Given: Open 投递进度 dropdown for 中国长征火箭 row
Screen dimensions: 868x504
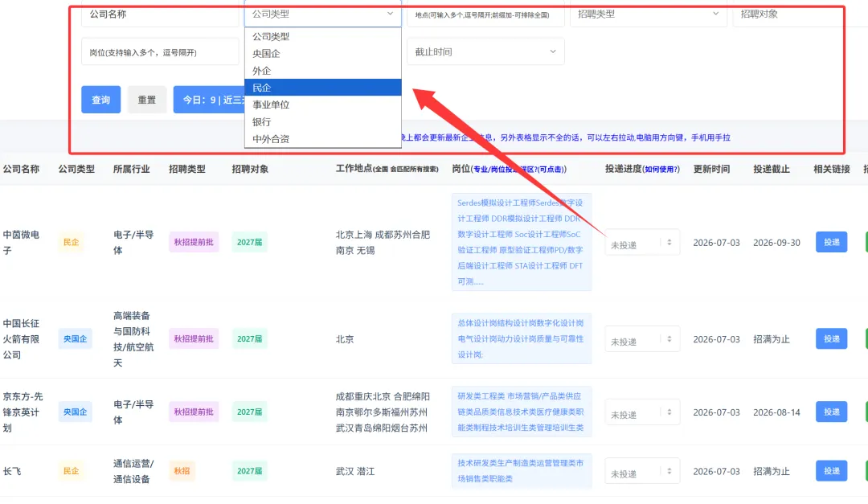Looking at the screenshot, I should [x=642, y=339].
